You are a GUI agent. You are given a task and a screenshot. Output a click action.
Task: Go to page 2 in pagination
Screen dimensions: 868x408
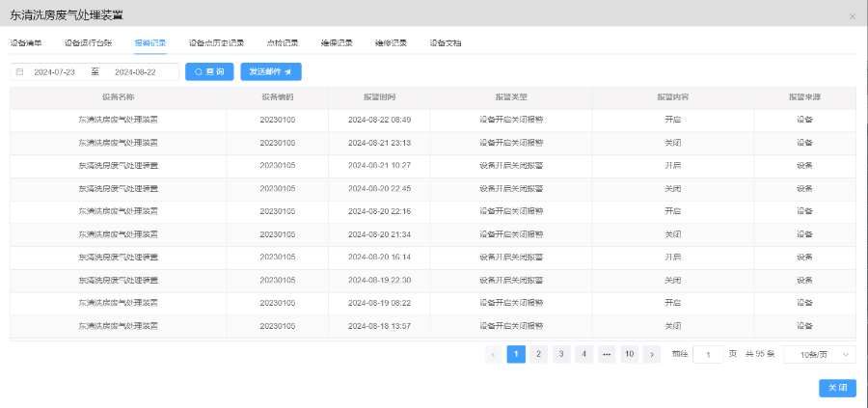point(539,354)
